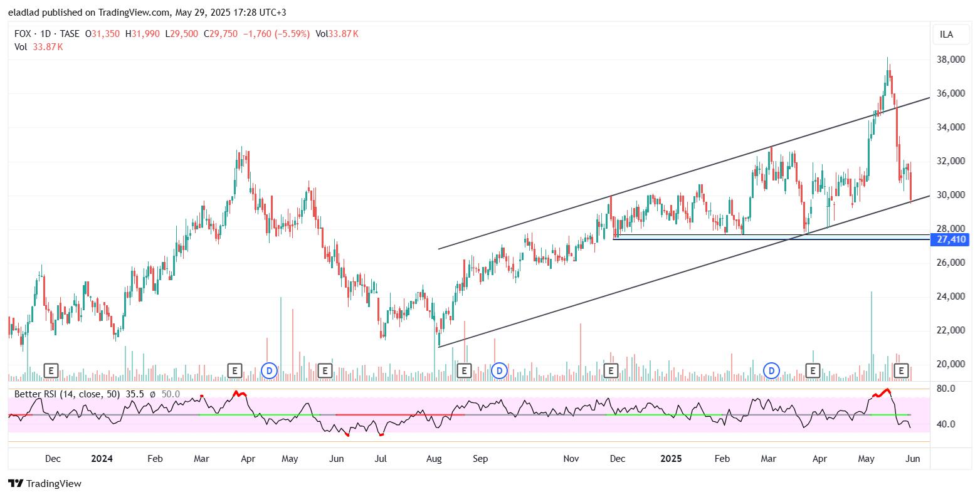Click the dividend marker in September 2024
Screen dimensions: 980x497
(x=499, y=370)
